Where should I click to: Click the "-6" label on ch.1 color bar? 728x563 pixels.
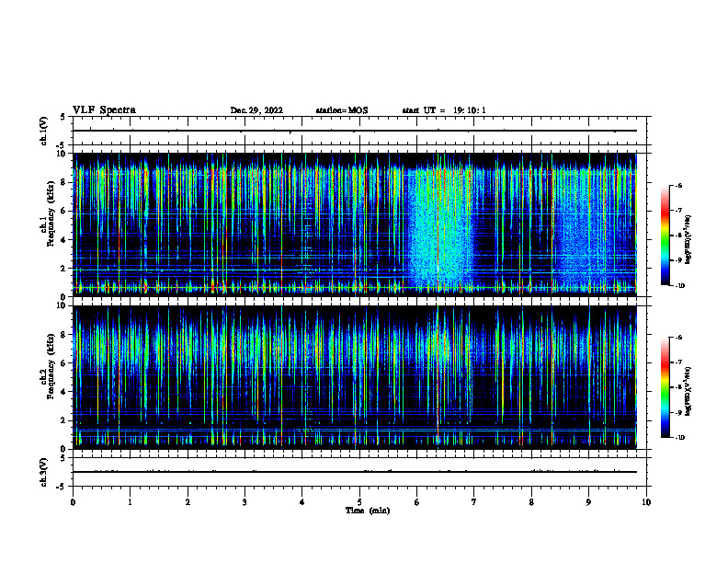[x=678, y=186]
